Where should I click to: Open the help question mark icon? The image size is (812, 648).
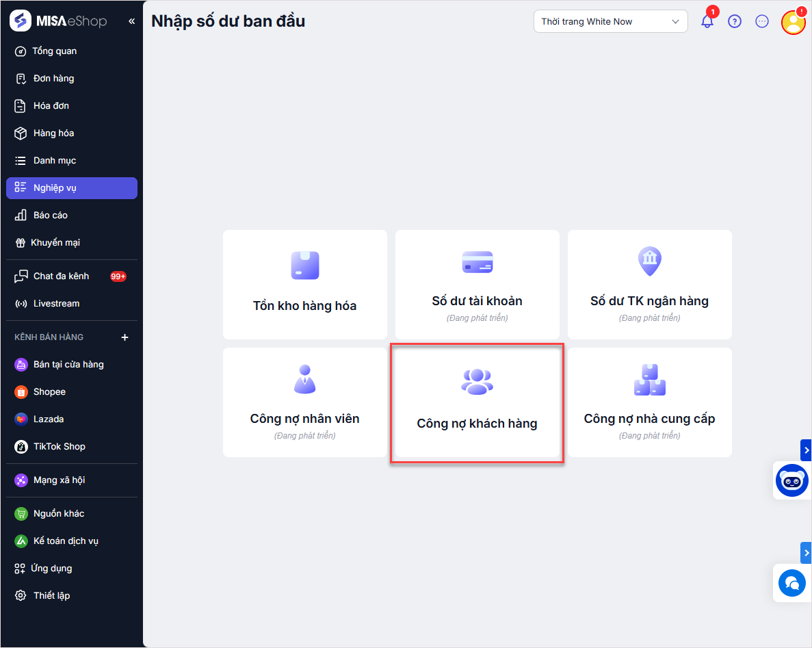(x=734, y=21)
